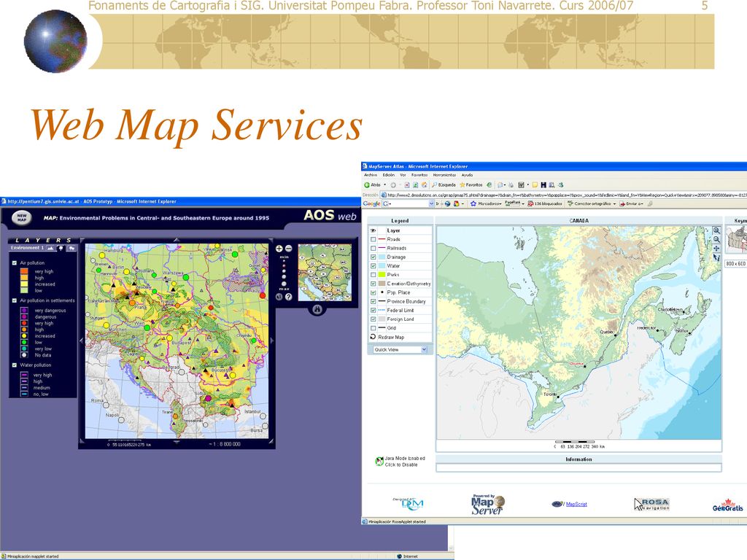This screenshot has height=560, width=747.
Task: Enable the Grid layer checkbox
Action: pyautogui.click(x=373, y=328)
